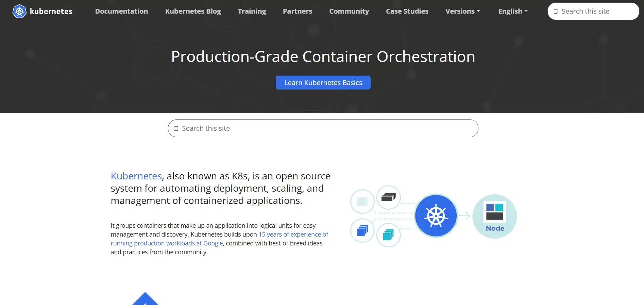Open the Documentation menu item

(121, 11)
